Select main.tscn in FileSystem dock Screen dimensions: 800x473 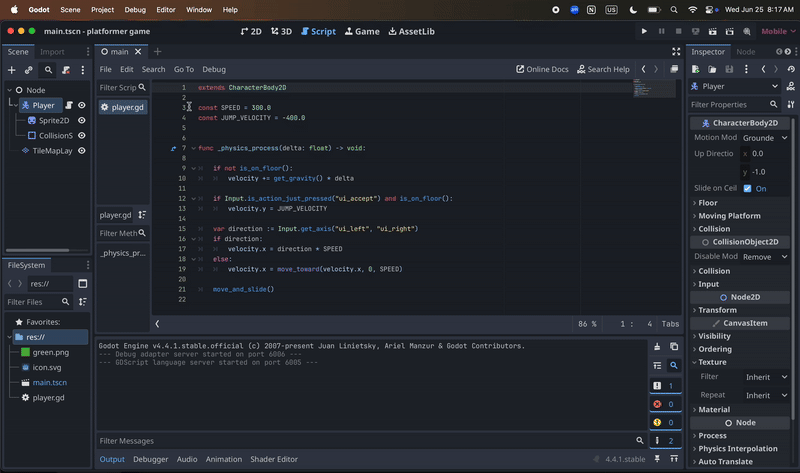tap(49, 382)
